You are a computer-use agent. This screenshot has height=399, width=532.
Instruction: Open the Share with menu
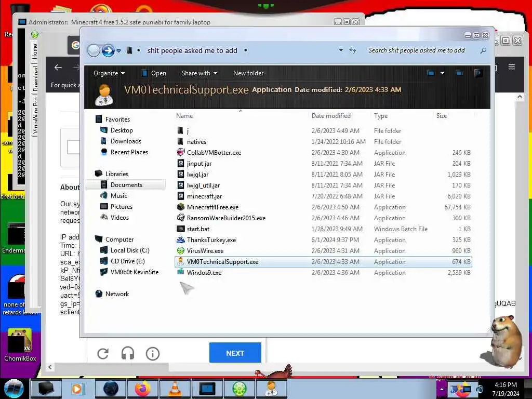click(x=199, y=73)
